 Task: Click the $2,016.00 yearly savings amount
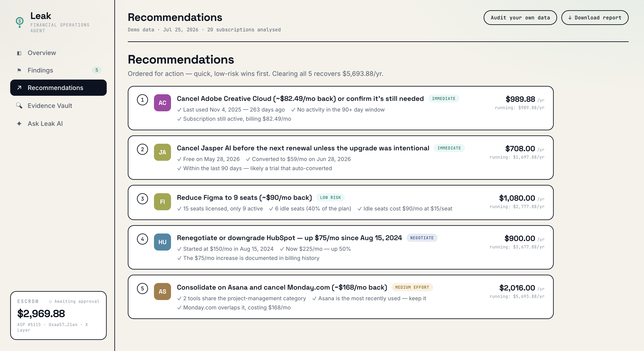517,288
